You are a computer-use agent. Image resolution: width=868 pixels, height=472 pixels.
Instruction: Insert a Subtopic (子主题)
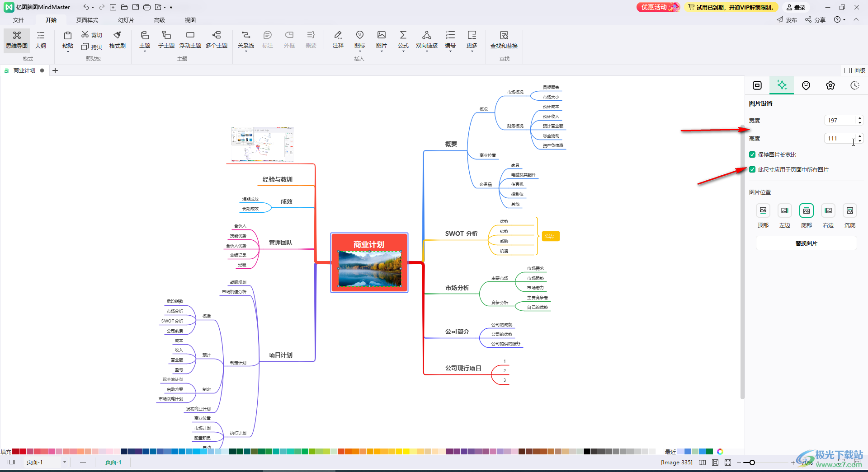[166, 40]
